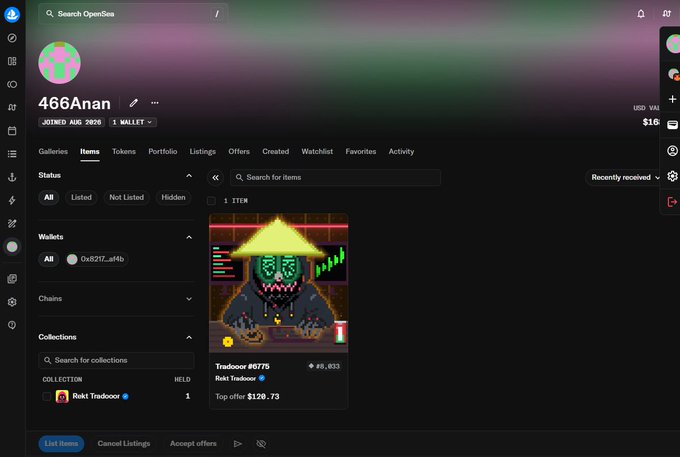680x457 pixels.
Task: Switch to the Portfolio tab
Action: [163, 151]
